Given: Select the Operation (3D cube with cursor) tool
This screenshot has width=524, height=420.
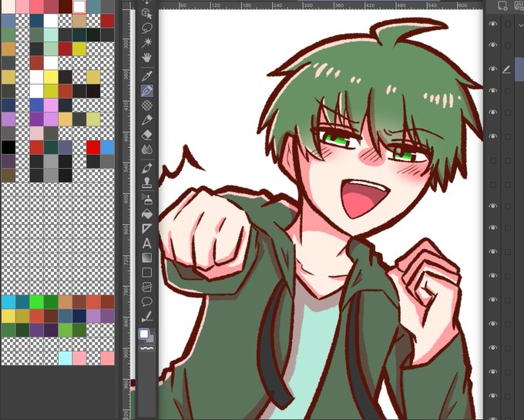Looking at the screenshot, I should pos(146,14).
